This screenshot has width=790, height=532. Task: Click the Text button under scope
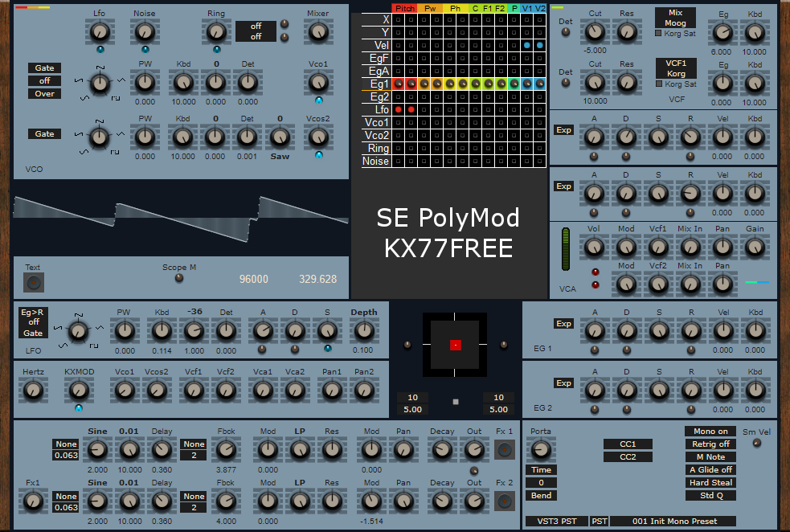point(34,283)
